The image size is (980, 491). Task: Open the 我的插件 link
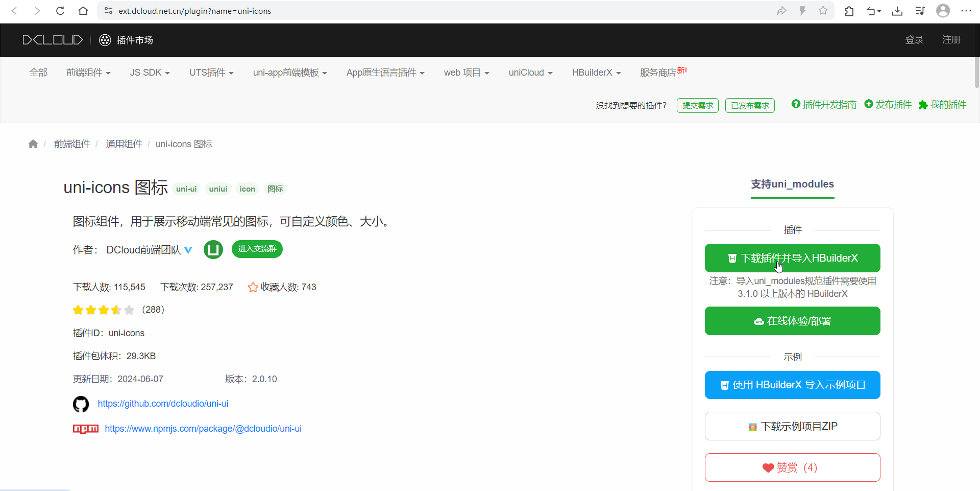coord(942,105)
